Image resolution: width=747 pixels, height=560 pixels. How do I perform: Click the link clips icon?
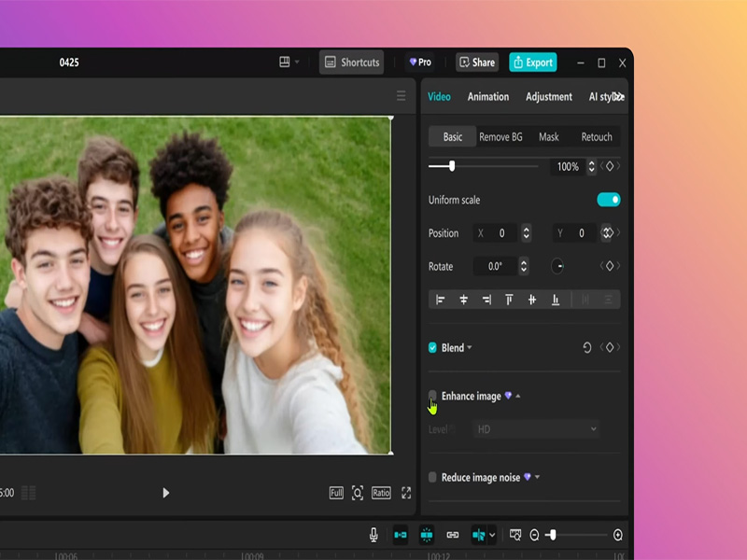tap(452, 534)
